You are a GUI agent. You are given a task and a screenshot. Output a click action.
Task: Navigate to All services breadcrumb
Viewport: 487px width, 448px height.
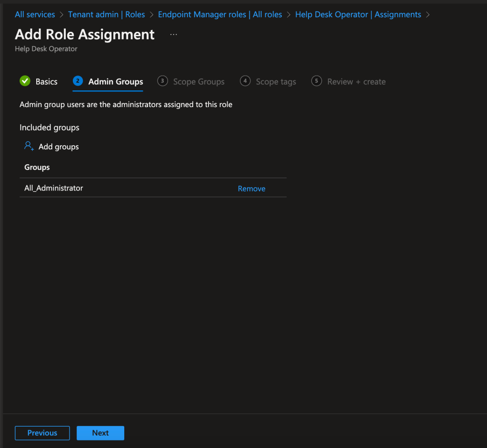tap(35, 14)
